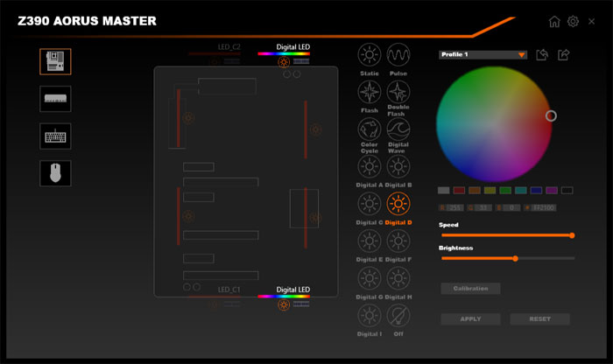Select the right lower motherboard LED zone

[x=306, y=218]
